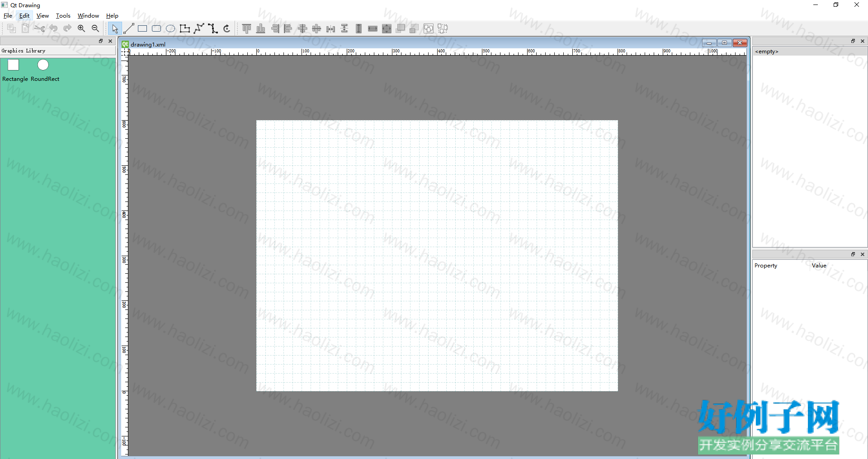Viewport: 868px width, 459px height.
Task: Select the arrow pointer tool
Action: (115, 28)
